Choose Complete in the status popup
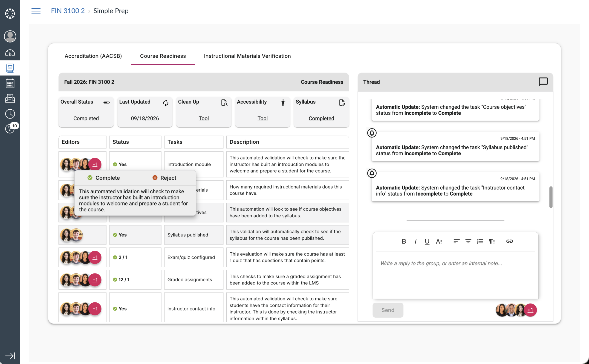 click(x=104, y=178)
